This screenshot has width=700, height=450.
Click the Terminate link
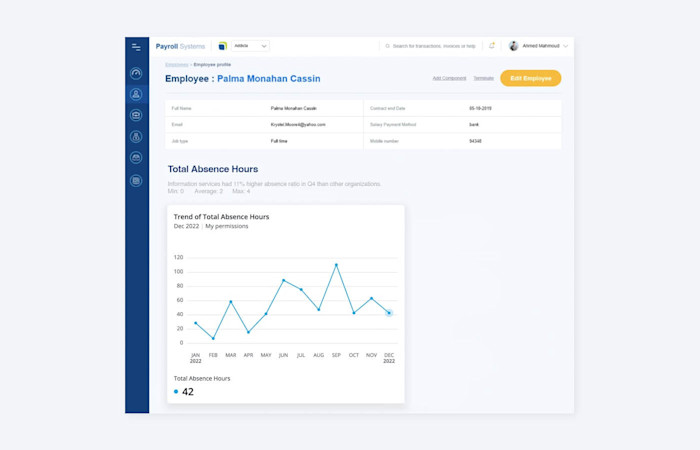[483, 78]
